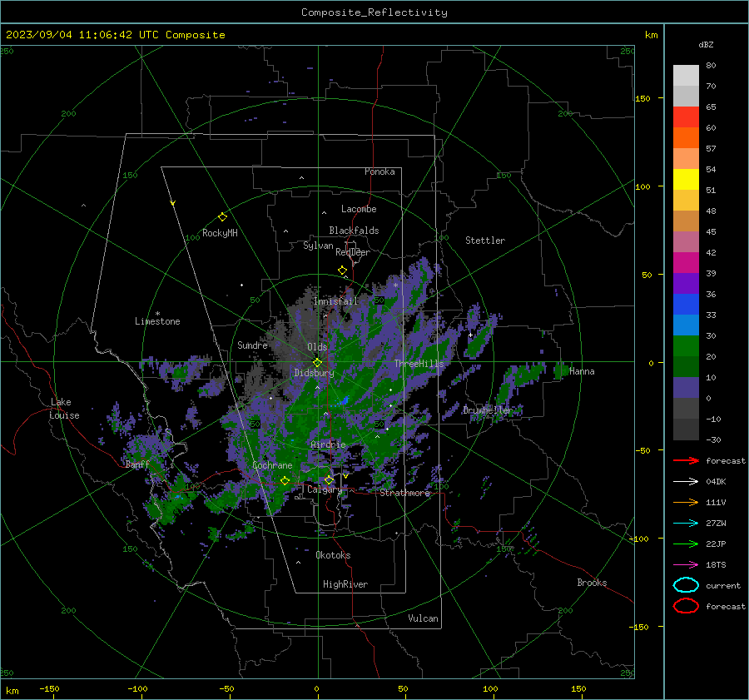Screen dimensions: 749x700
Task: Click the Didsbury label
Action: pyautogui.click(x=314, y=373)
